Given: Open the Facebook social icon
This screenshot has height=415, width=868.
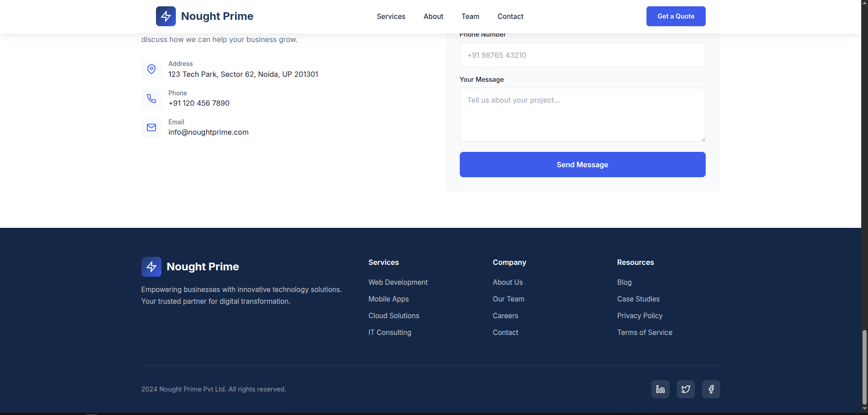Looking at the screenshot, I should (x=711, y=389).
